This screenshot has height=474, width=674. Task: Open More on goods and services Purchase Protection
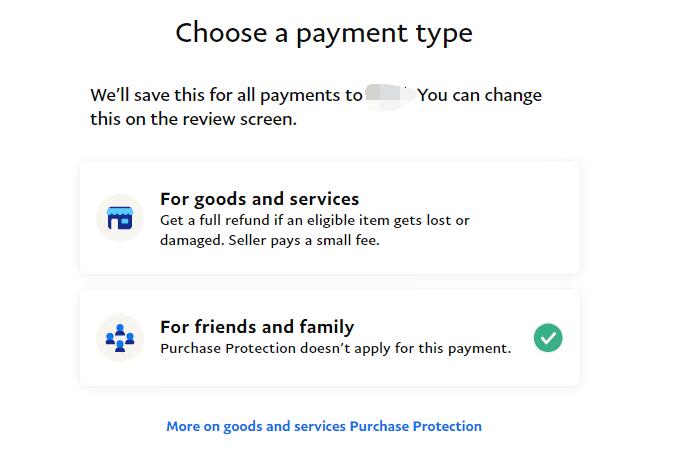tap(324, 426)
